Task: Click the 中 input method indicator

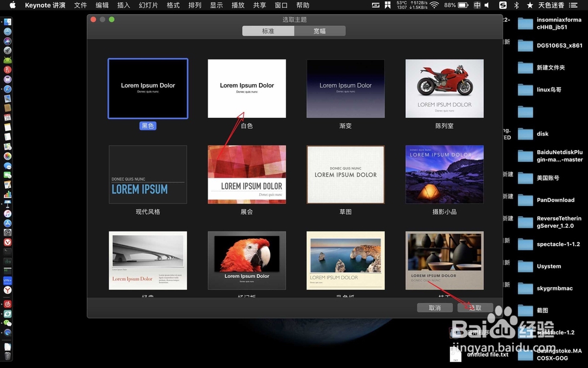Action: [477, 5]
